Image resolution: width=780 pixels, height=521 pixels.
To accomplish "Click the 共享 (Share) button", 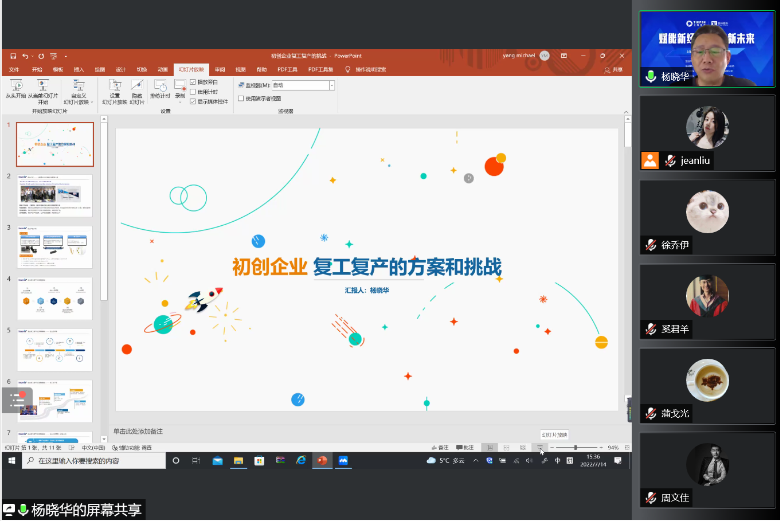I will [x=616, y=69].
